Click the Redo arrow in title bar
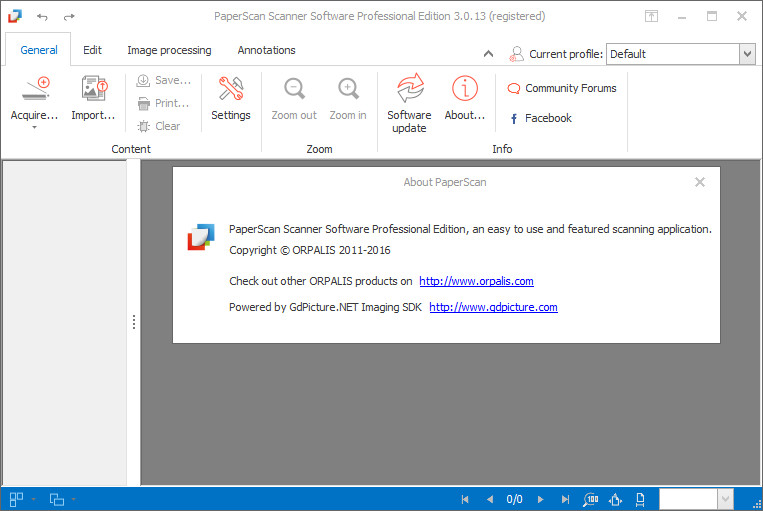 coord(69,17)
